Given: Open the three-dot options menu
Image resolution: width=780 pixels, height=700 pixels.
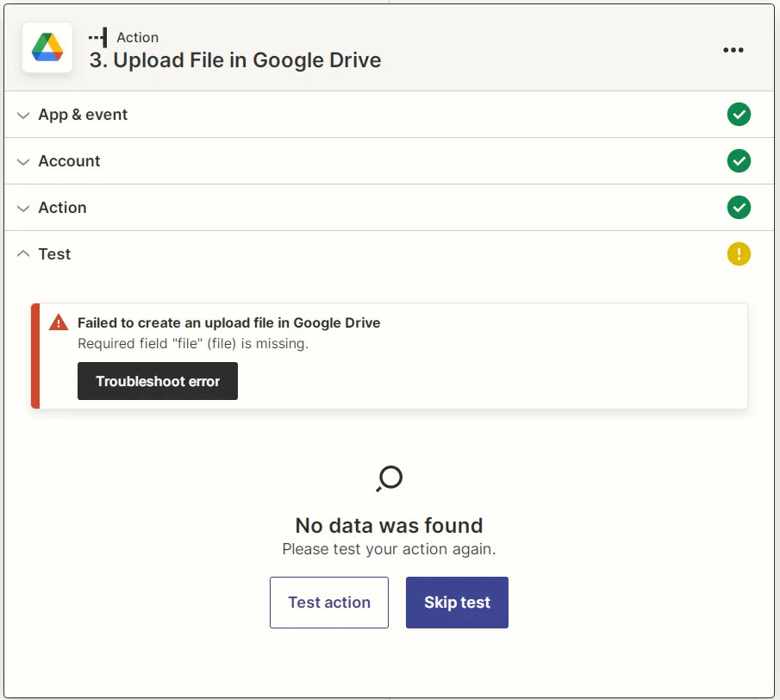Looking at the screenshot, I should pos(733,50).
